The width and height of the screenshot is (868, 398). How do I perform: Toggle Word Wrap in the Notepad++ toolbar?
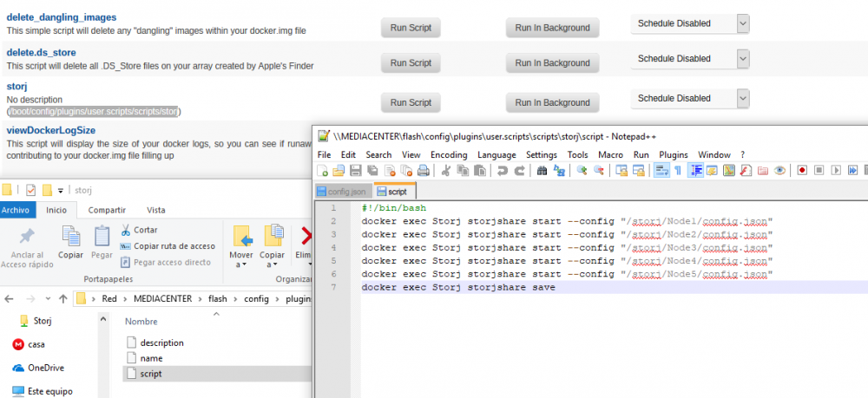(661, 170)
